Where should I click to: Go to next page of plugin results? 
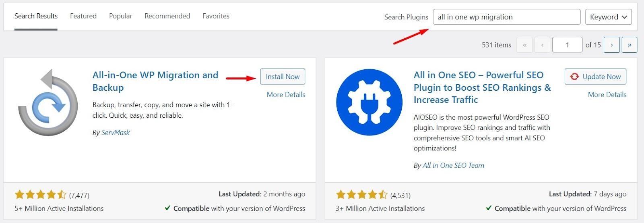(x=612, y=45)
